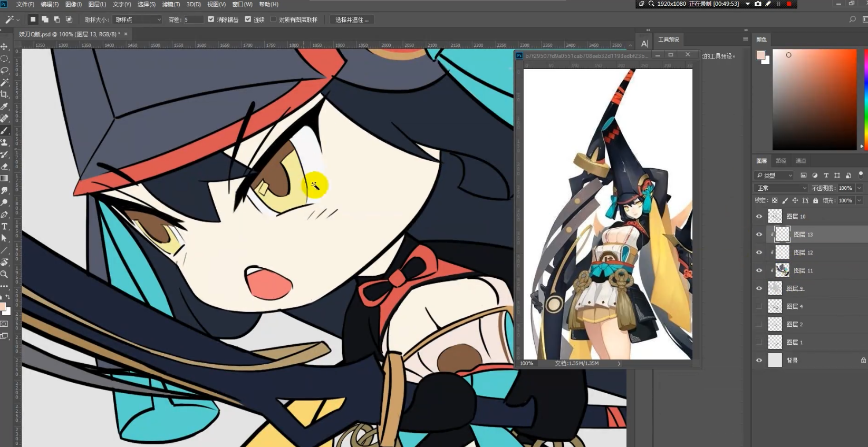868x447 pixels.
Task: Click the recording stop button
Action: (x=789, y=4)
